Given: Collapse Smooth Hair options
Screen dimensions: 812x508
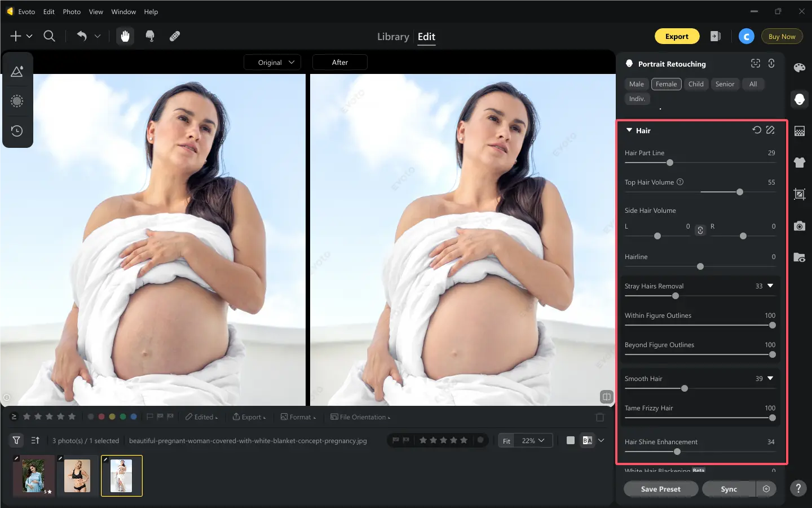Looking at the screenshot, I should coord(770,378).
